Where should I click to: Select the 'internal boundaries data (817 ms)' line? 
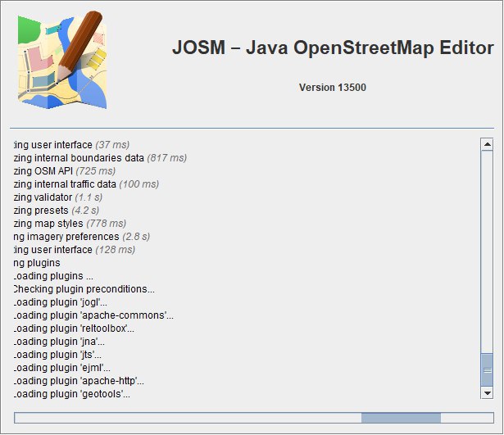tap(100, 158)
